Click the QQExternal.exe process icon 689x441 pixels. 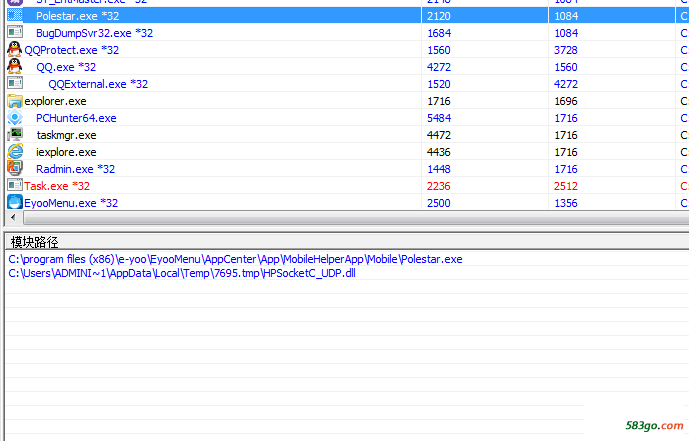pyautogui.click(x=15, y=83)
